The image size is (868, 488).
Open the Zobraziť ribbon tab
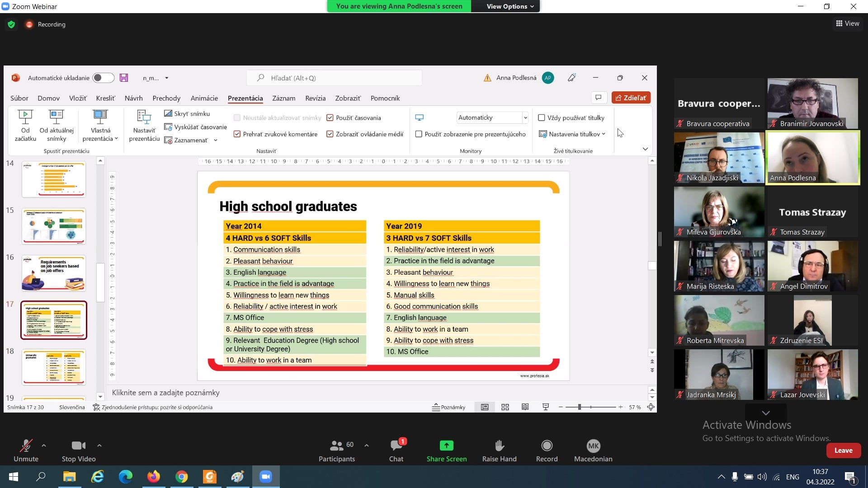point(347,98)
